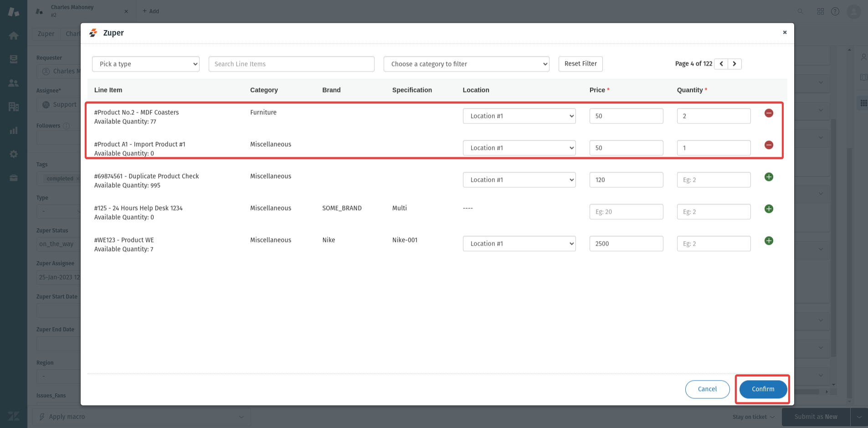This screenshot has width=868, height=428.
Task: Click Submit as New button
Action: (x=816, y=417)
